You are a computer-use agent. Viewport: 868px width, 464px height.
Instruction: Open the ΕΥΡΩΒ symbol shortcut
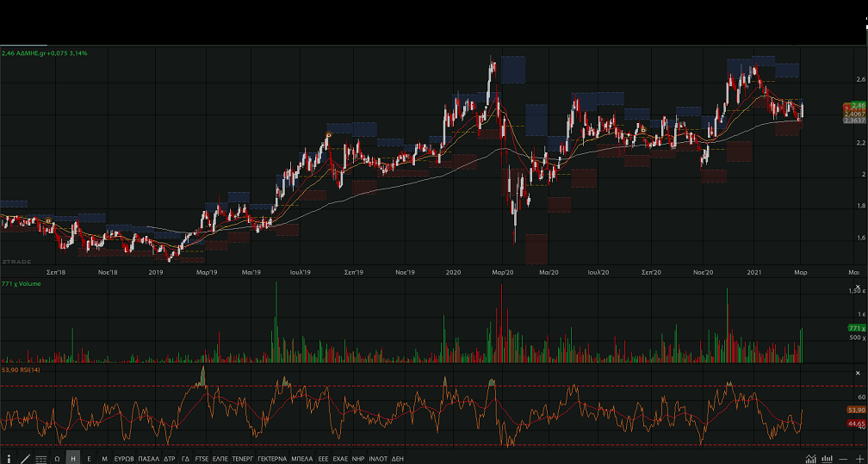point(124,459)
